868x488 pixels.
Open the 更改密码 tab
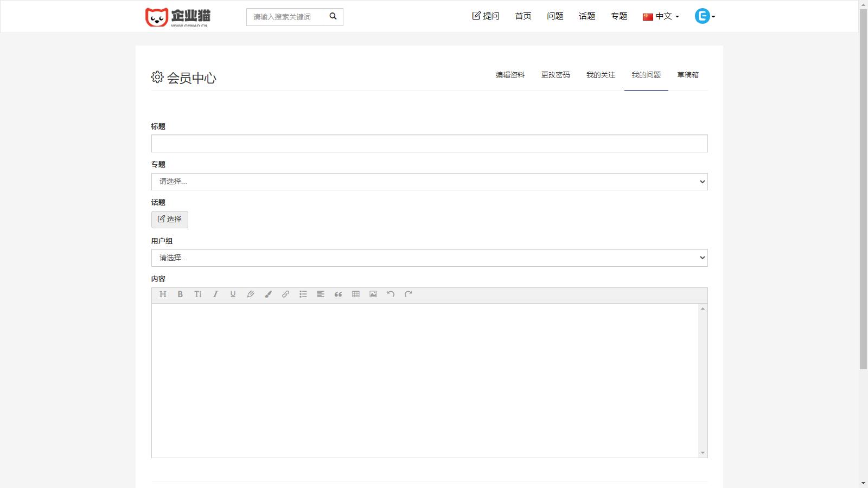tap(555, 75)
